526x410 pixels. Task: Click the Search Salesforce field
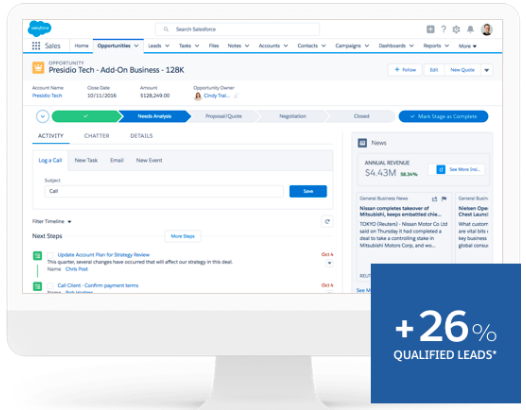[237, 29]
